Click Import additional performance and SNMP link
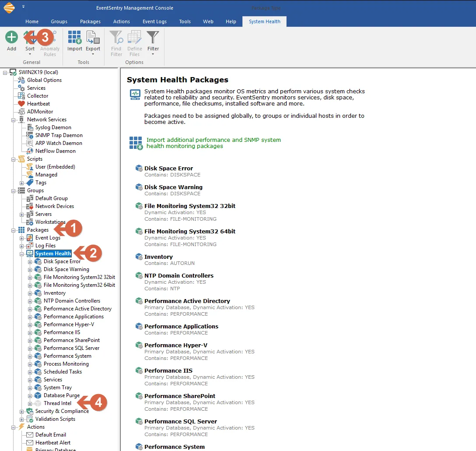 pyautogui.click(x=213, y=143)
